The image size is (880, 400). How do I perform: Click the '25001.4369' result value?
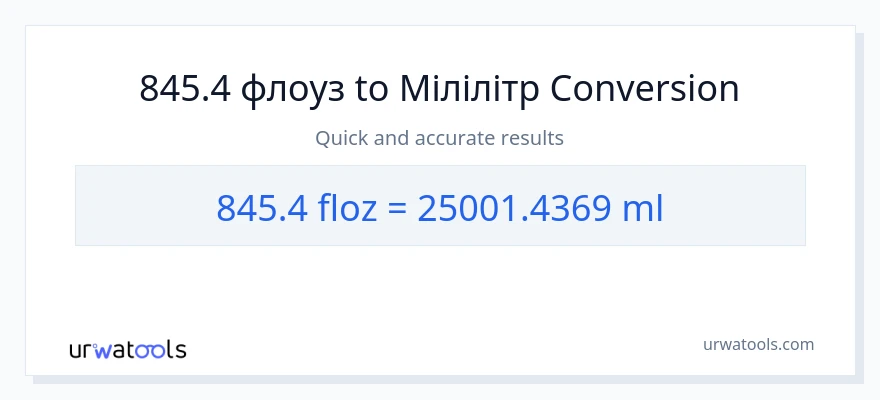tap(514, 207)
